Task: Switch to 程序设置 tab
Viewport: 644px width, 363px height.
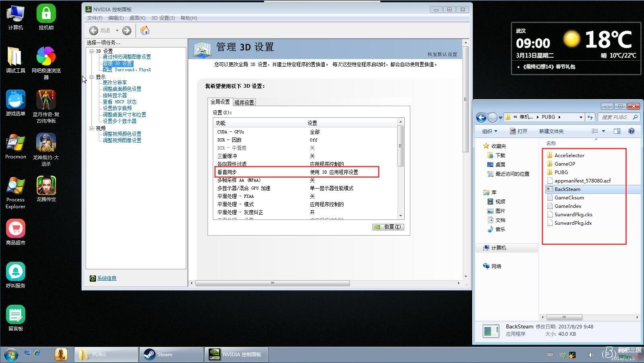Action: (244, 103)
